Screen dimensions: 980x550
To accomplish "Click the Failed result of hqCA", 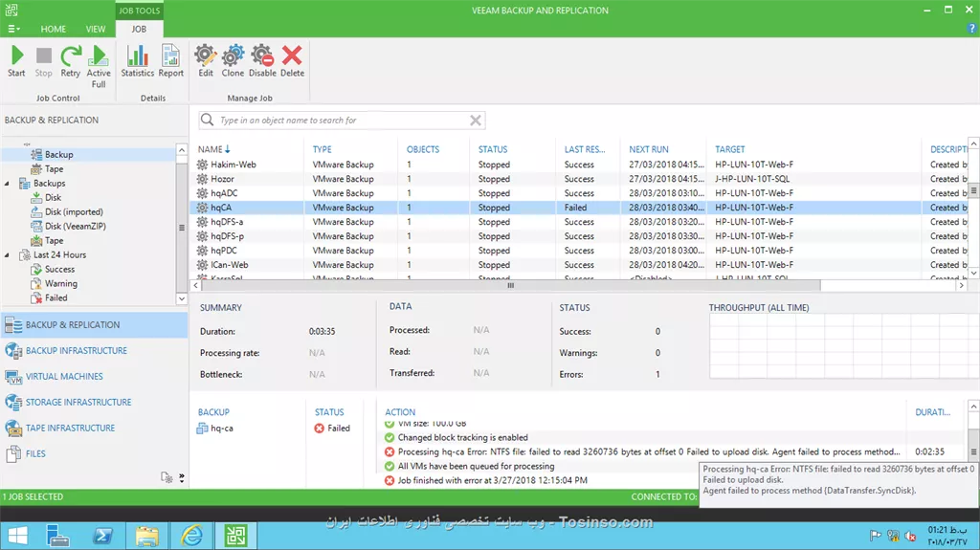I will (x=575, y=208).
